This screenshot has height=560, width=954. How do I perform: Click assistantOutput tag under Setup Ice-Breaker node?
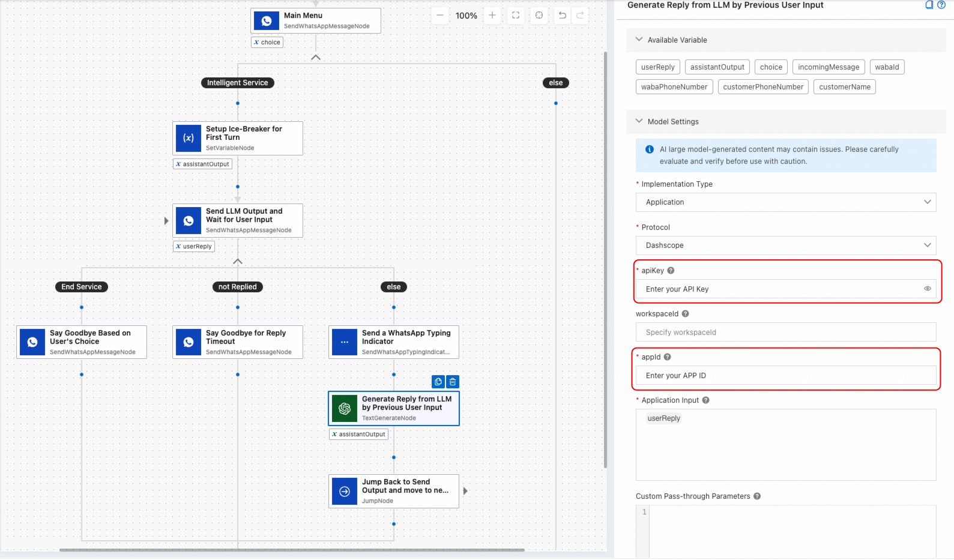click(202, 164)
